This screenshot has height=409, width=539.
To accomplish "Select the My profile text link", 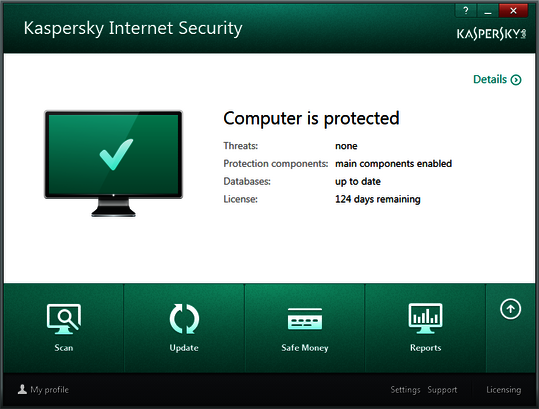I will (50, 390).
